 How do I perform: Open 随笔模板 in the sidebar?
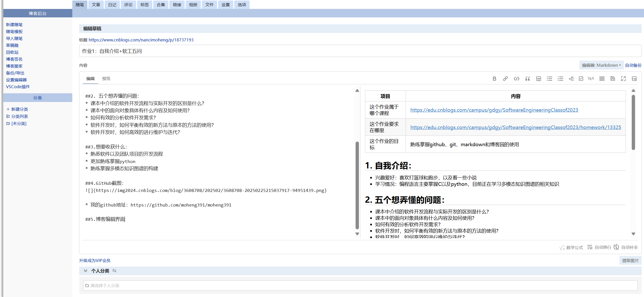point(14,32)
